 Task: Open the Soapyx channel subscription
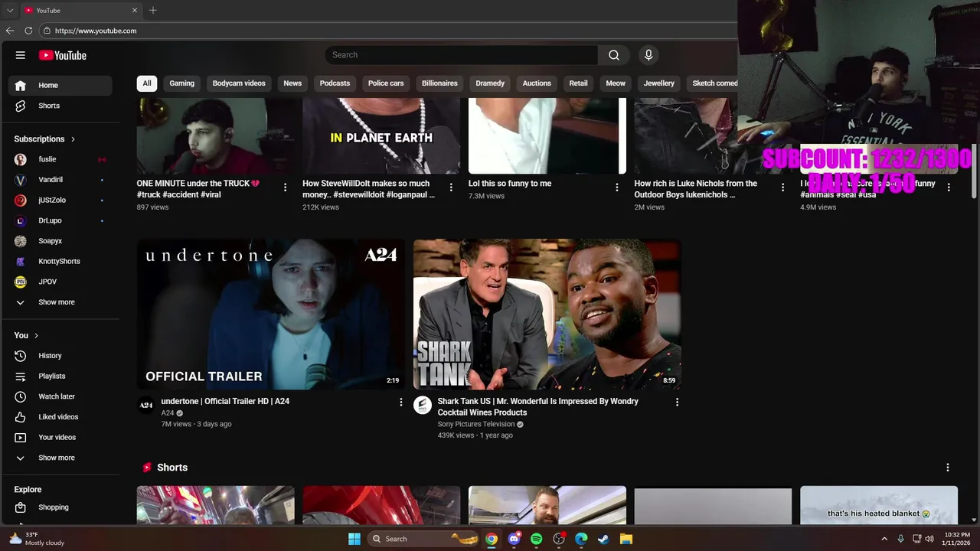coord(60,241)
